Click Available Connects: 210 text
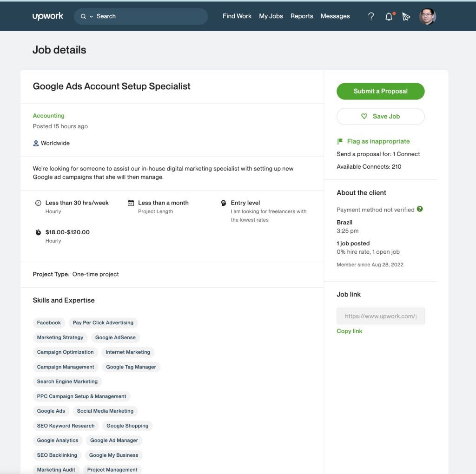Viewport: 476px width, 474px height. (x=369, y=167)
